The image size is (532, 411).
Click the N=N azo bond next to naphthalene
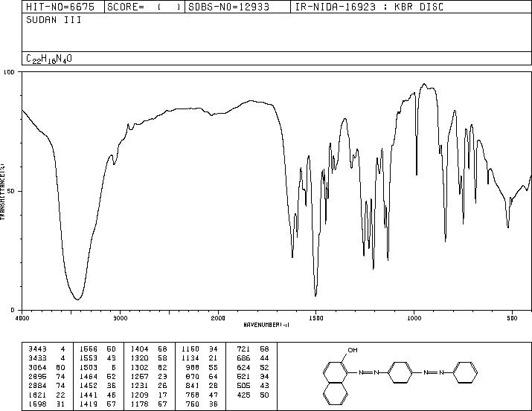[368, 372]
